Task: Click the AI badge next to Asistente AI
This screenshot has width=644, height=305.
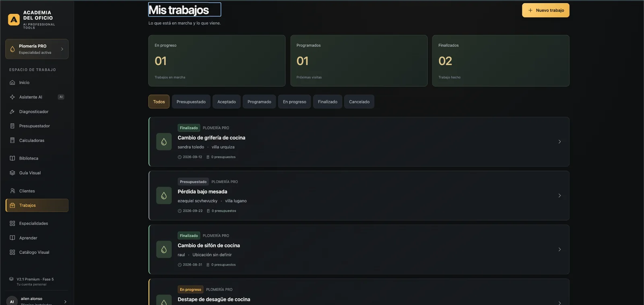Action: click(x=61, y=97)
